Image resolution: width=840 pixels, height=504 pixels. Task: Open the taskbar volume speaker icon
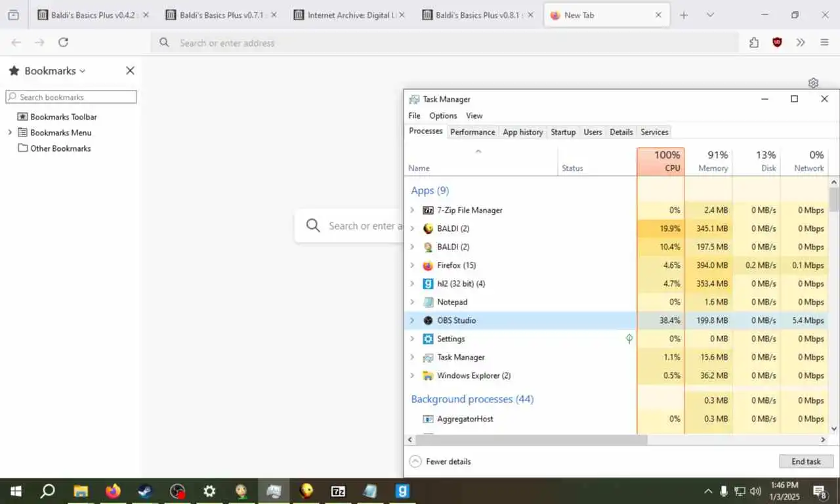[x=755, y=491]
